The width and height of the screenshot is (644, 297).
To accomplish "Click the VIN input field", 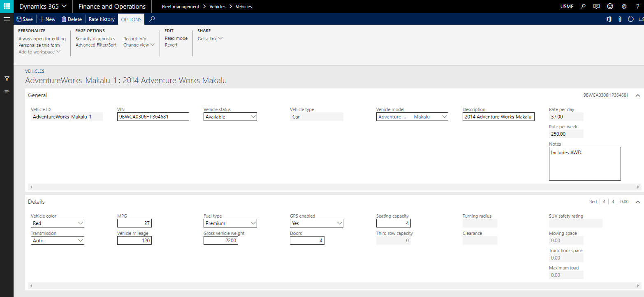I will [x=153, y=117].
